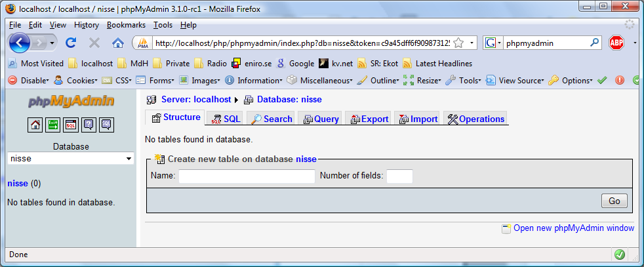Open the History menu

pos(87,25)
